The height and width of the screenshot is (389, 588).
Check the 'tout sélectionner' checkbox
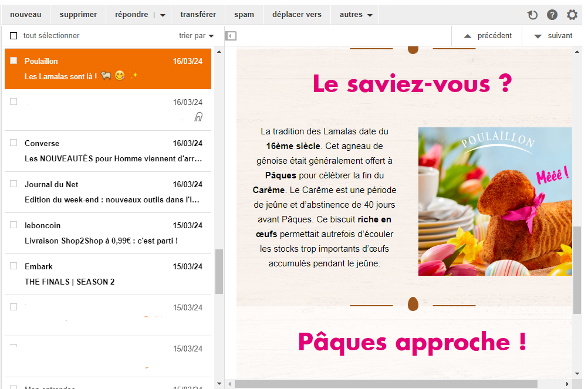pyautogui.click(x=13, y=36)
